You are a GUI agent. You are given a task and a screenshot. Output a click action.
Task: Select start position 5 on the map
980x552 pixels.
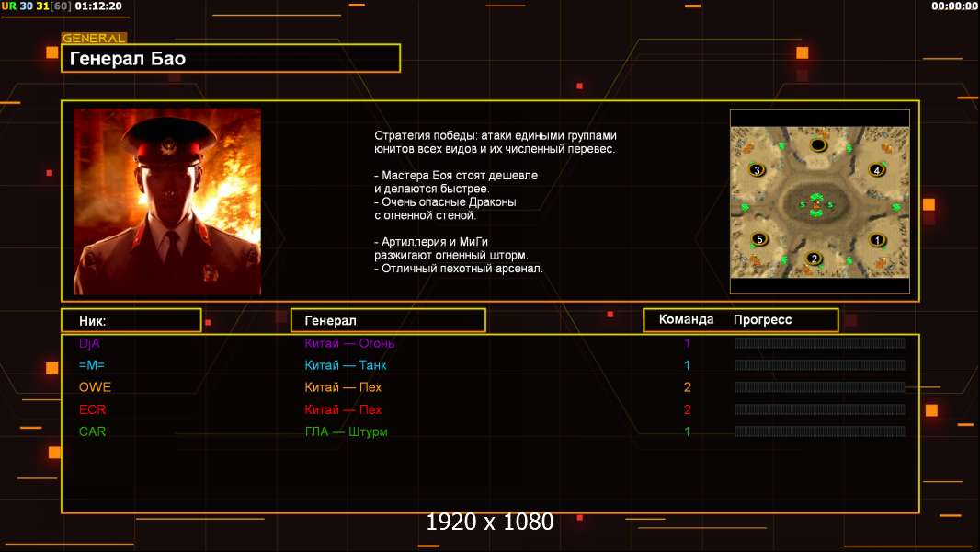click(x=759, y=239)
